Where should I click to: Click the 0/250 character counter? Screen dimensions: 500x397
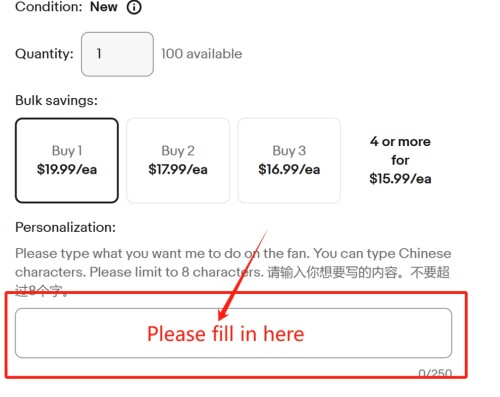coord(435,373)
